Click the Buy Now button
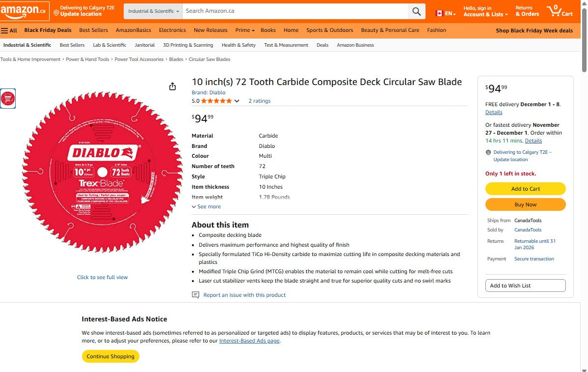Viewport: 588px width, 372px height. 525,204
